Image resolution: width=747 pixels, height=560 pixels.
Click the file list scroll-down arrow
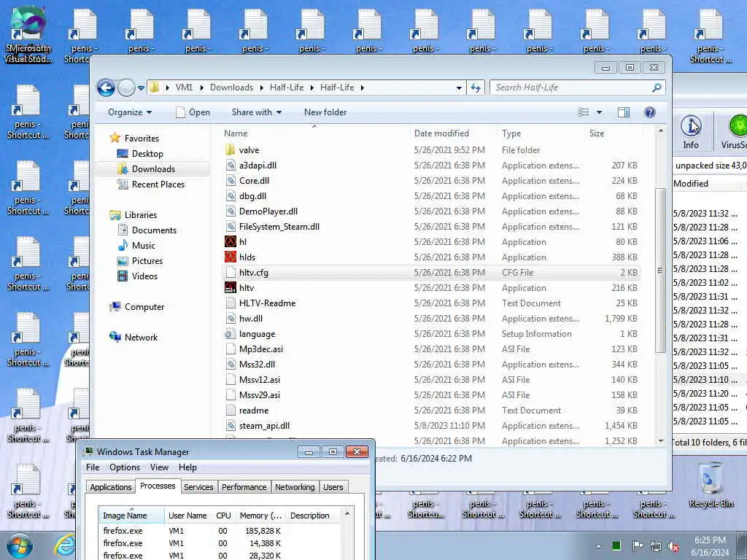coord(661,441)
